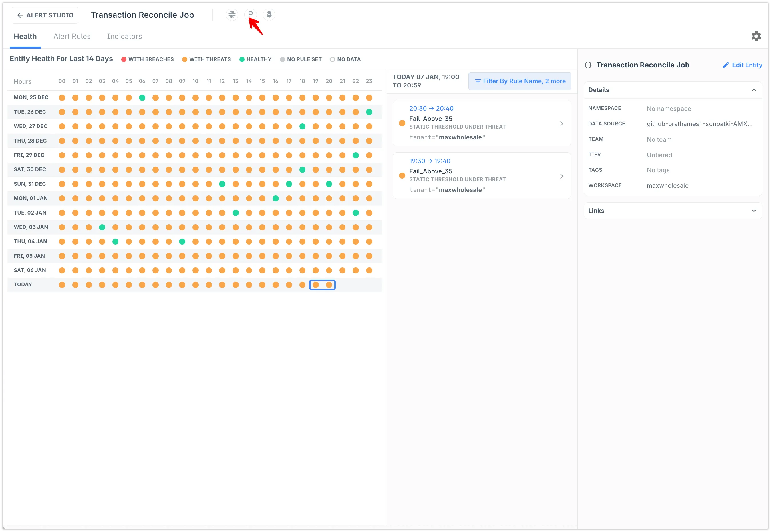The height and width of the screenshot is (532, 771).
Task: Expand the 20:30 Fail_Above_35 alert chevron
Action: coord(561,124)
